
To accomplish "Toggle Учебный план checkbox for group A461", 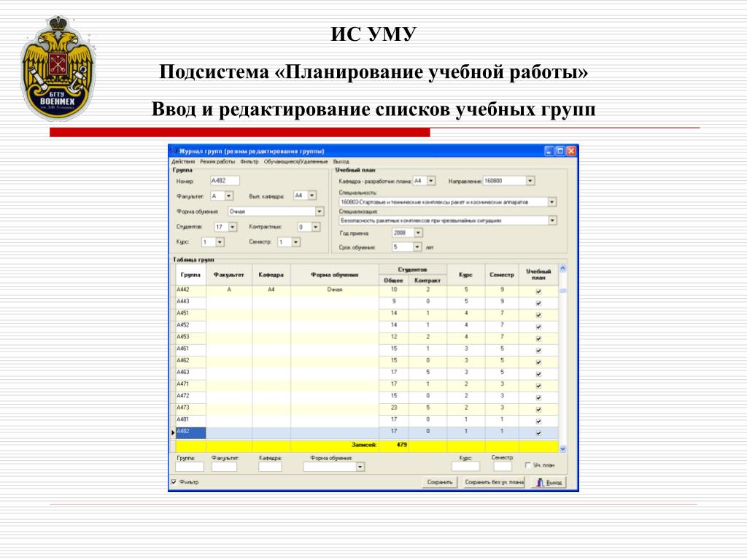I will point(539,351).
